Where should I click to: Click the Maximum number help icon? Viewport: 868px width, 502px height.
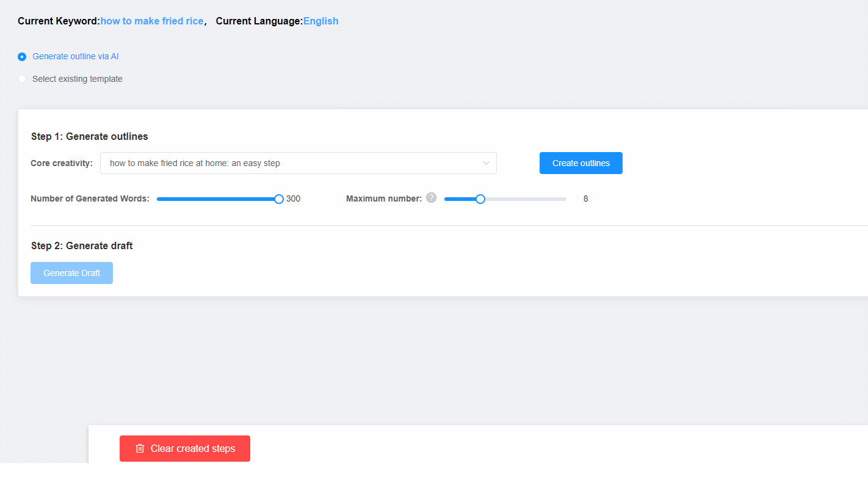click(x=432, y=198)
